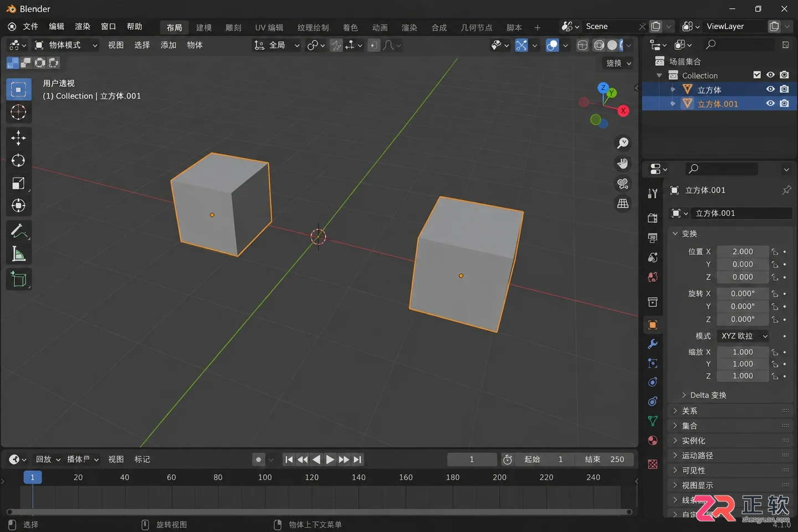Screen dimensions: 798x532
Task: Click the 缩放 Z value field
Action: point(743,376)
